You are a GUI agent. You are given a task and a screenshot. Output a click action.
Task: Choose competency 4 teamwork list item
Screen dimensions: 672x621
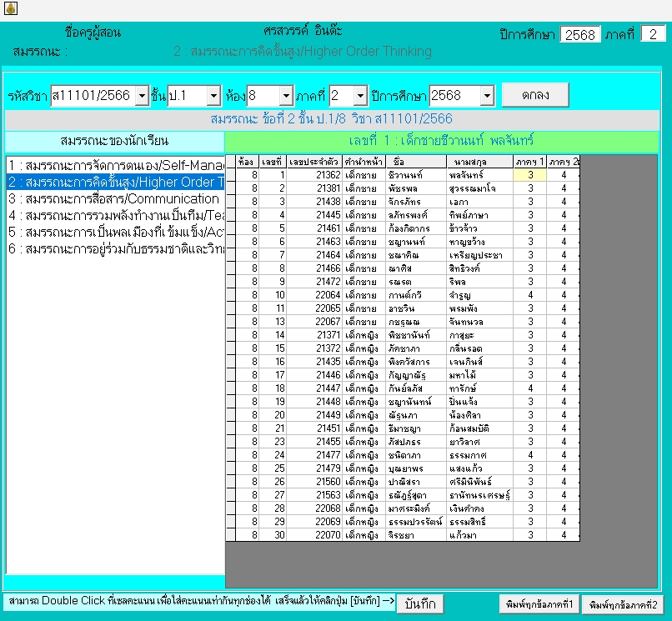pyautogui.click(x=115, y=215)
